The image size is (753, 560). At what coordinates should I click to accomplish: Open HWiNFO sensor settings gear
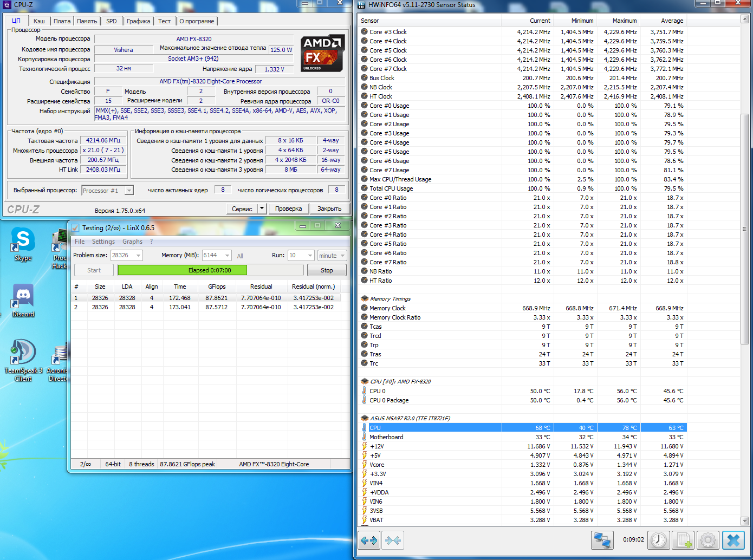point(708,540)
